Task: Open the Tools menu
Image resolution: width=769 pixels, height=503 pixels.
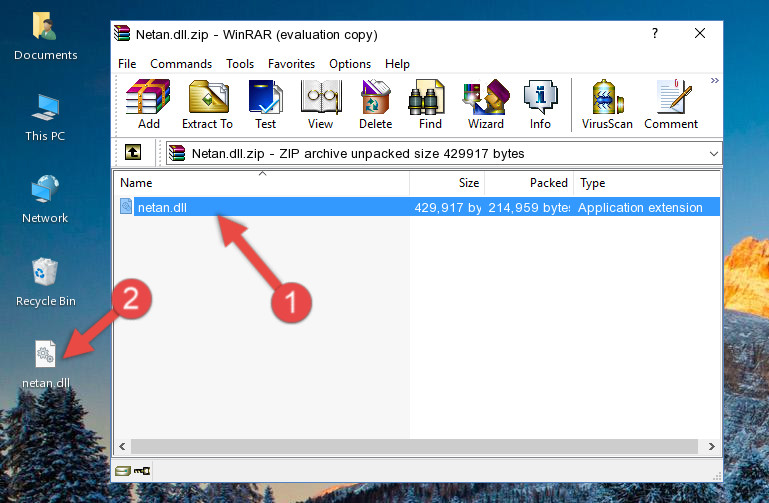Action: point(240,64)
